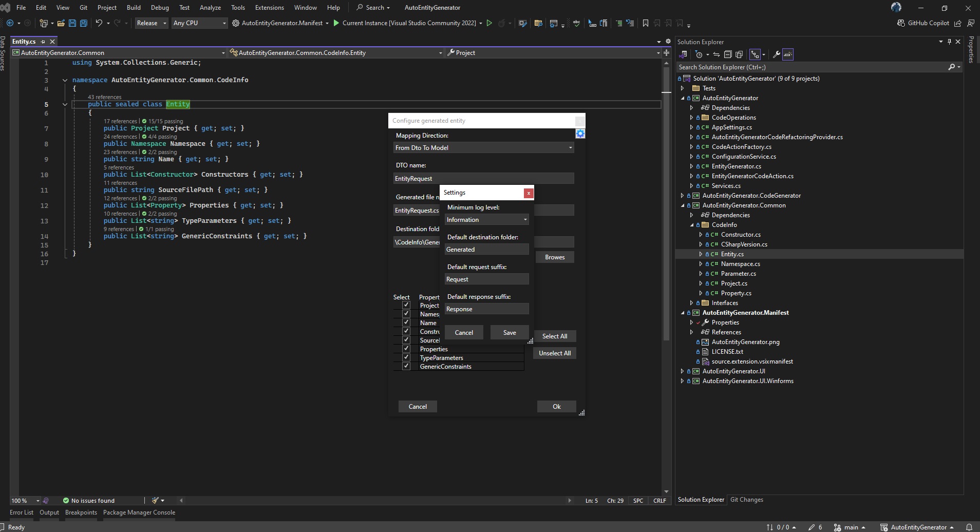The width and height of the screenshot is (980, 532).
Task: Click the Unselect All button
Action: tap(555, 353)
